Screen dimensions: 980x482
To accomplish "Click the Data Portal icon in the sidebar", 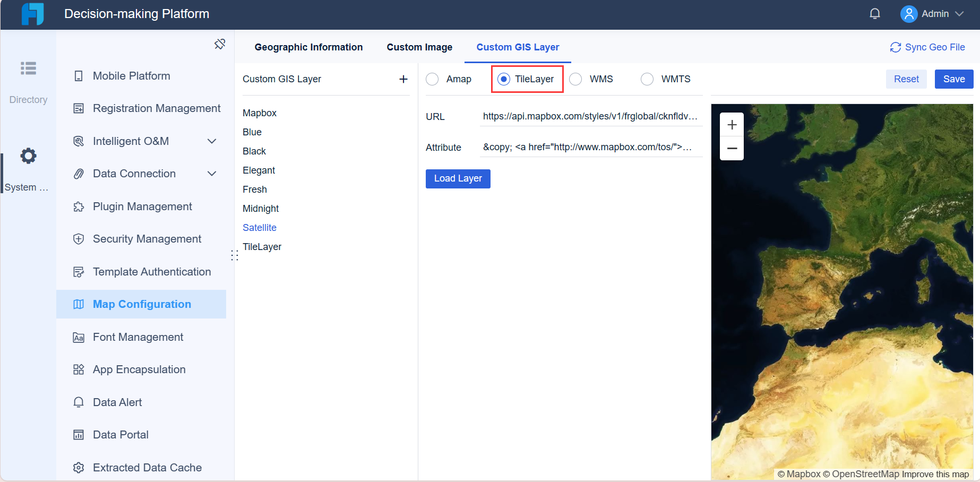I will click(x=79, y=434).
